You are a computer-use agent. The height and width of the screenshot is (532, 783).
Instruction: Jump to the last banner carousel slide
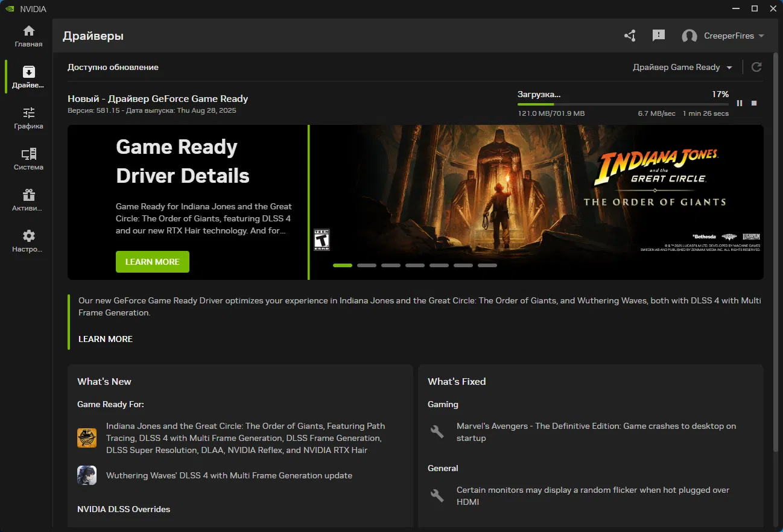[x=487, y=265]
